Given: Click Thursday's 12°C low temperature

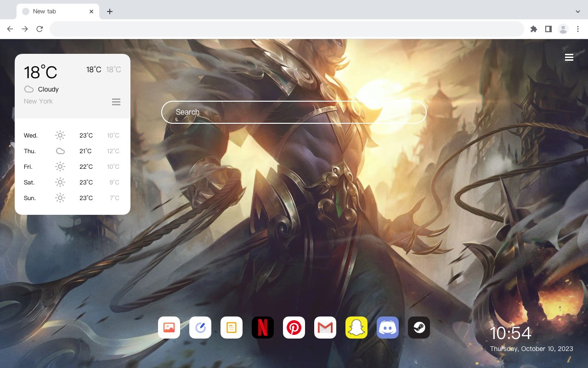Looking at the screenshot, I should point(113,151).
